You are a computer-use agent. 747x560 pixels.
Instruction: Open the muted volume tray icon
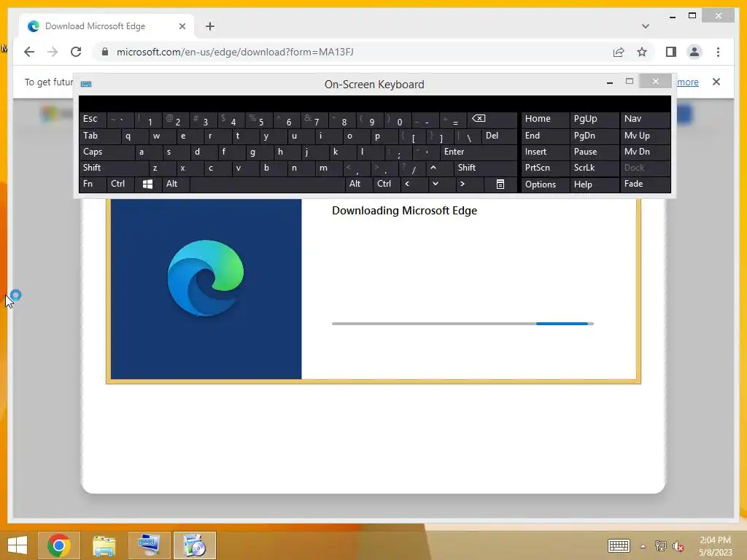(678, 546)
